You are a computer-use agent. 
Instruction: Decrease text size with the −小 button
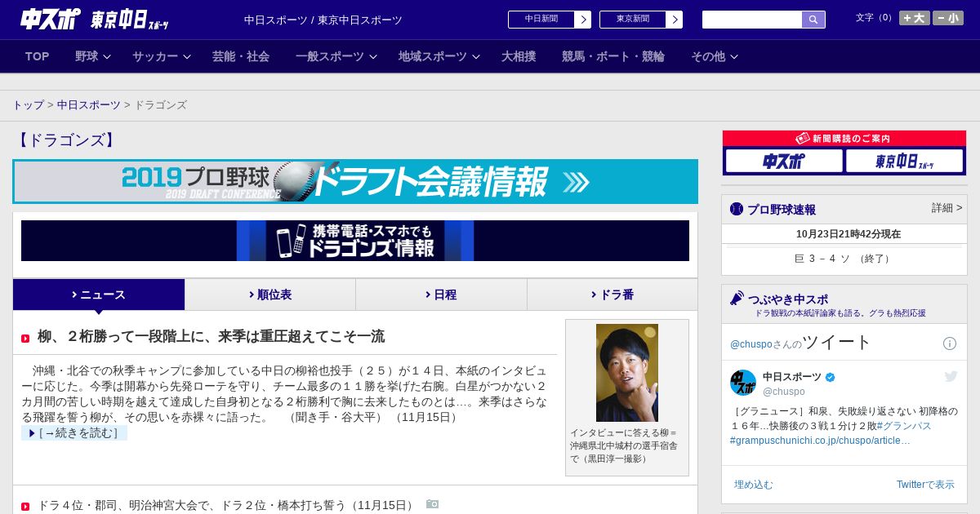pyautogui.click(x=948, y=18)
